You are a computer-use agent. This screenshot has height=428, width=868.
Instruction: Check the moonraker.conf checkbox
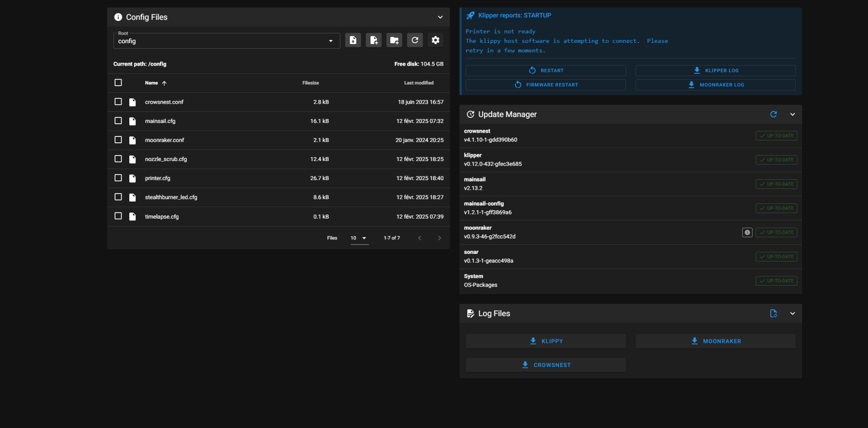click(x=118, y=140)
